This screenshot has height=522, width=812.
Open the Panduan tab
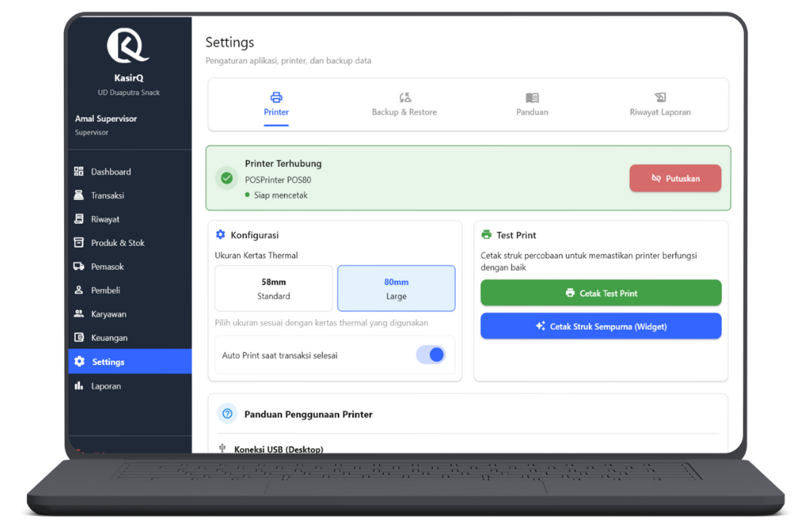532,105
